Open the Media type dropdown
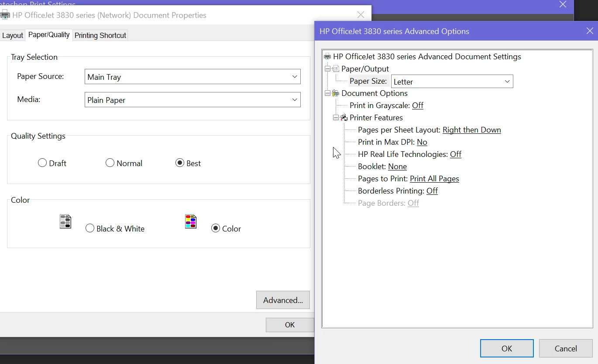Screen dimensions: 598x364 coord(192,100)
